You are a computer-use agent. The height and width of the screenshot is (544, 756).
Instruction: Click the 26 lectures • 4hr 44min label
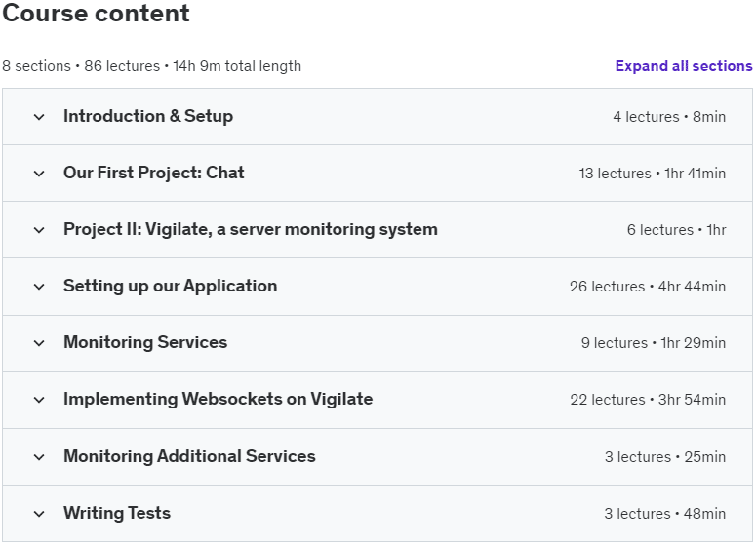(x=648, y=287)
